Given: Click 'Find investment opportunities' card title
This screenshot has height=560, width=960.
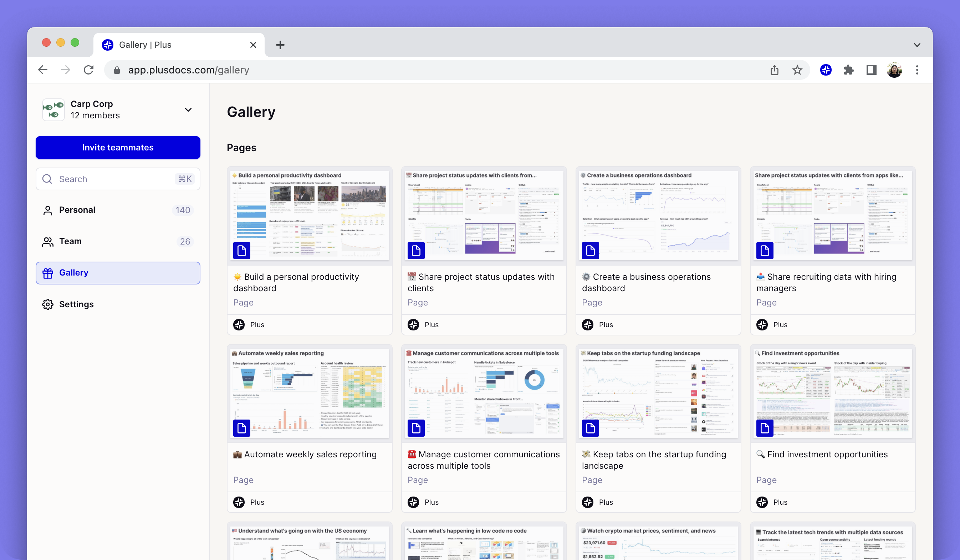Looking at the screenshot, I should click(x=822, y=454).
